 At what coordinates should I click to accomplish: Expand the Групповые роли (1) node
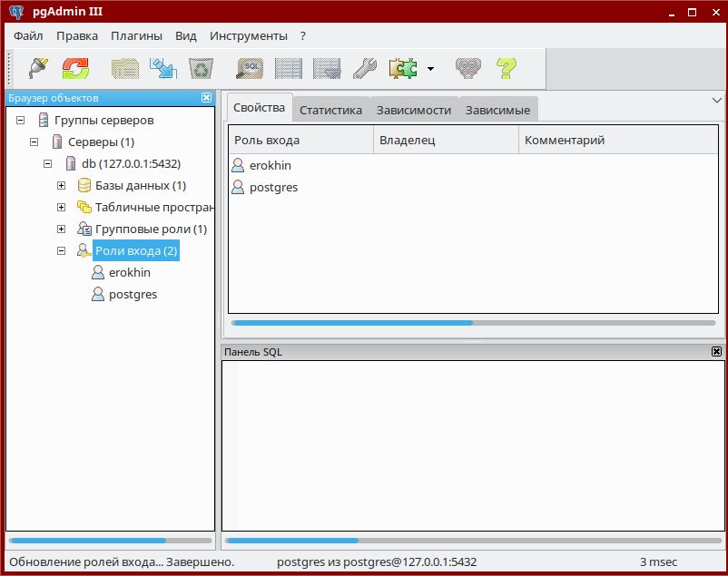[x=62, y=229]
